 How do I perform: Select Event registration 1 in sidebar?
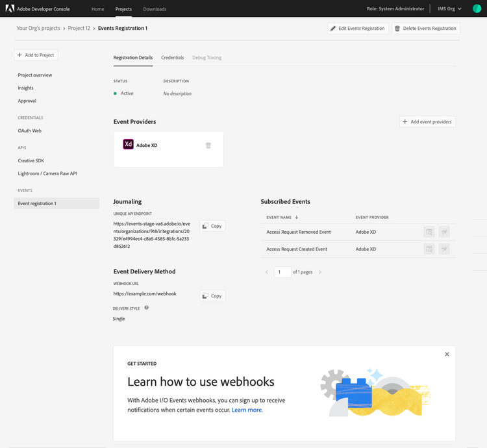(56, 203)
